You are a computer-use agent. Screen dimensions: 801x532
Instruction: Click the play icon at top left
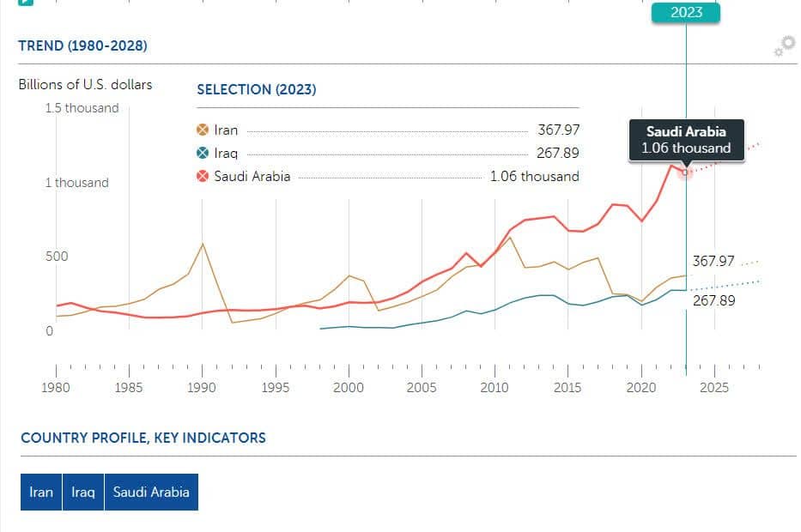pyautogui.click(x=26, y=2)
